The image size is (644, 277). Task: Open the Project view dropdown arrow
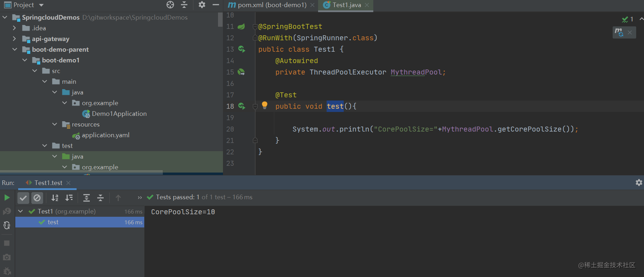click(x=41, y=5)
